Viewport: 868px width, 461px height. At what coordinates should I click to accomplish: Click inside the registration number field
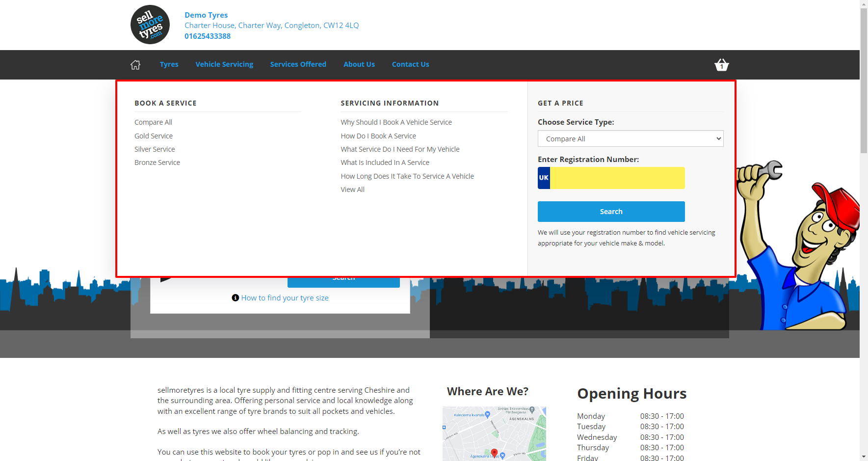tap(616, 178)
